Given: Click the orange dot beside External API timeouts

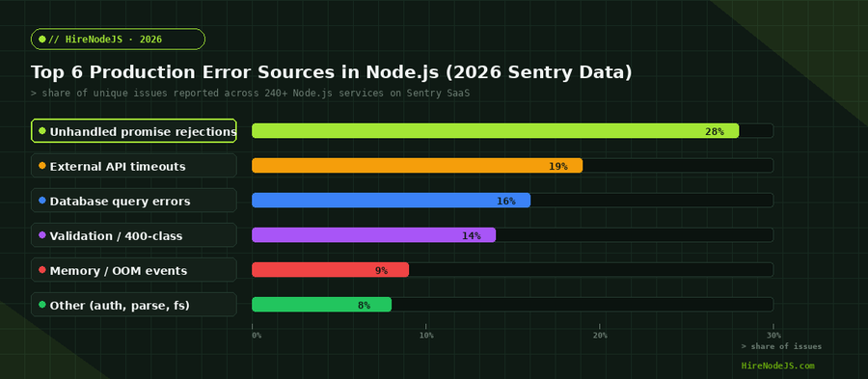Looking at the screenshot, I should [x=42, y=166].
